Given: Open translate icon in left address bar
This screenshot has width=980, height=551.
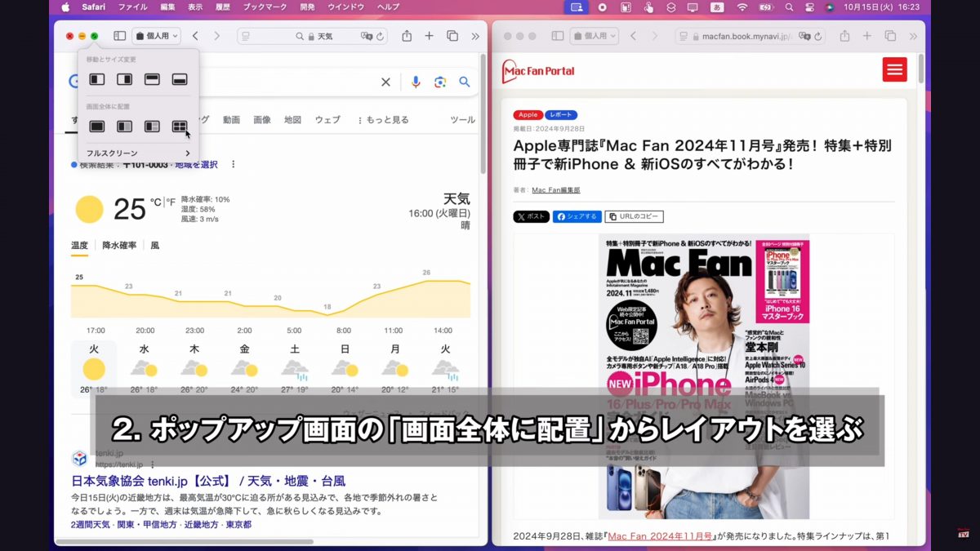Looking at the screenshot, I should coord(367,37).
